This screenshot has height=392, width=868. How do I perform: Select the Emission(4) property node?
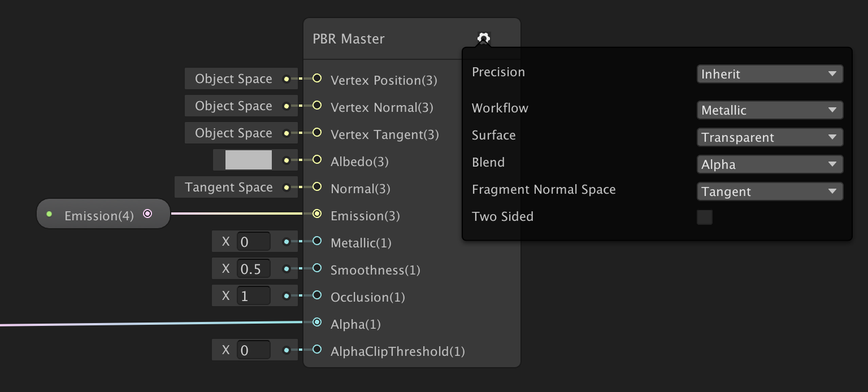pyautogui.click(x=103, y=214)
